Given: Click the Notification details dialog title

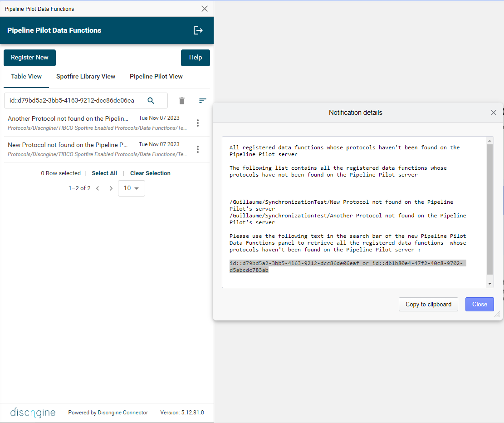Looking at the screenshot, I should (356, 113).
